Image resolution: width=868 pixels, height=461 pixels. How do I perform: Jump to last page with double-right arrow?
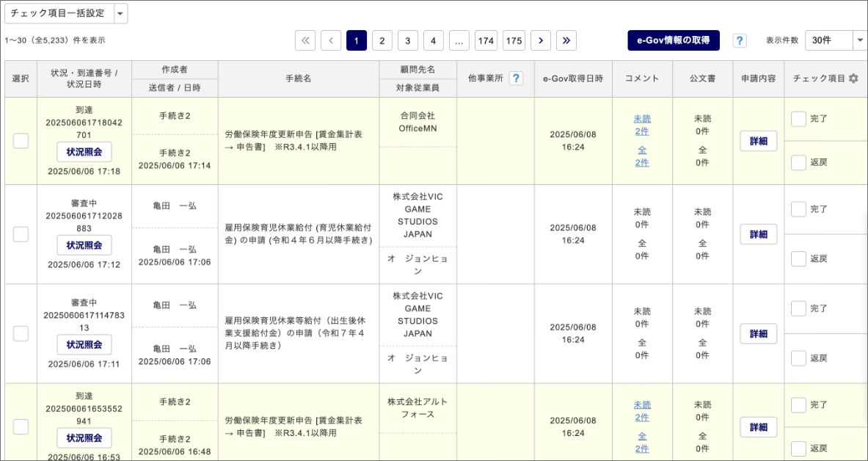pyautogui.click(x=566, y=41)
